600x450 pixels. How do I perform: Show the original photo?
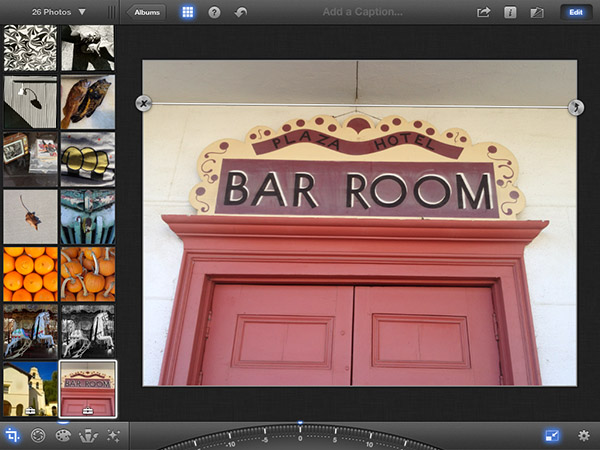coord(537,13)
